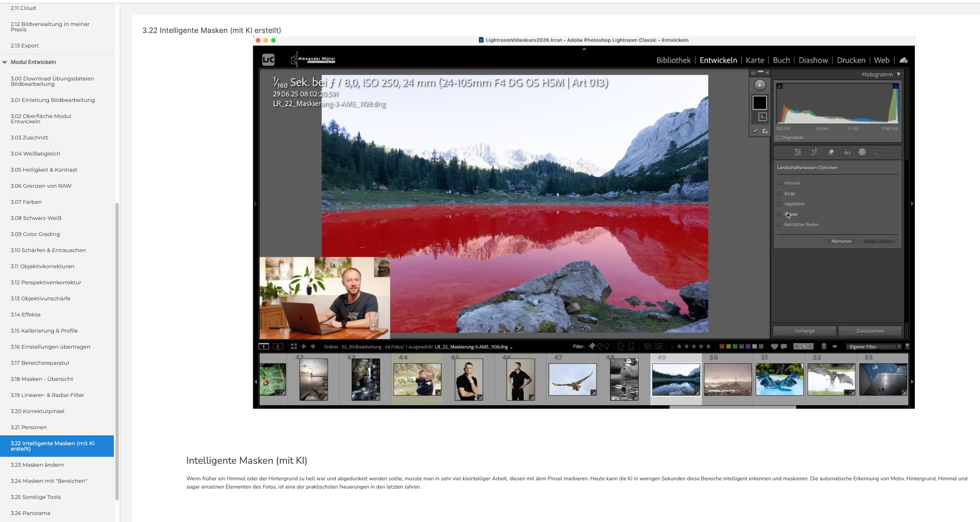980x522 pixels.
Task: Click the cloud sync status icon
Action: 904,60
